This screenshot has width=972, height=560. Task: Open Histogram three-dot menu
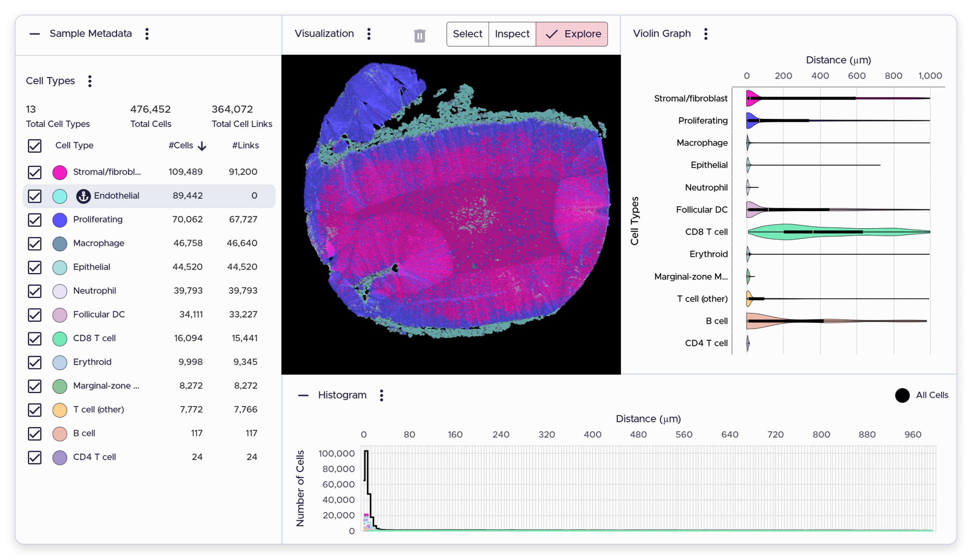(381, 396)
